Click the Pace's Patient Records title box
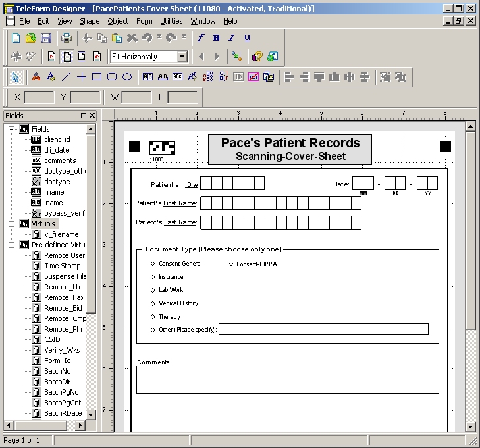The image size is (480, 448). [x=290, y=149]
